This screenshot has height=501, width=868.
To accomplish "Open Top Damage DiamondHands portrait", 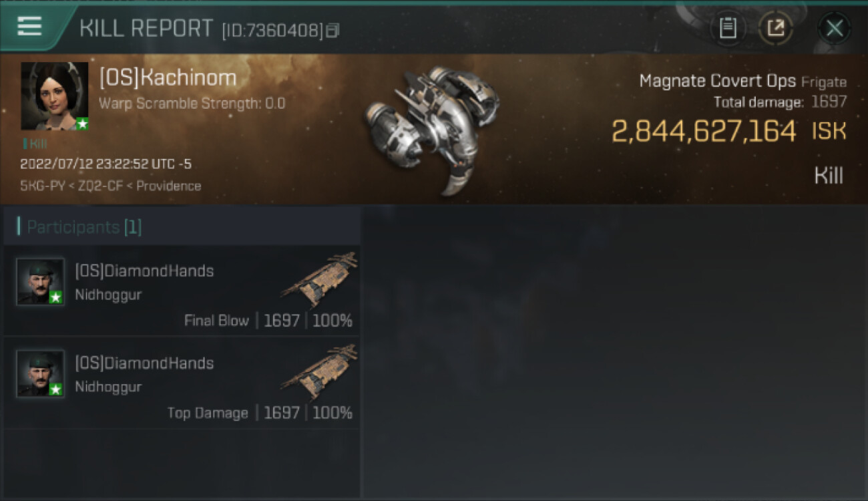I will pos(41,374).
